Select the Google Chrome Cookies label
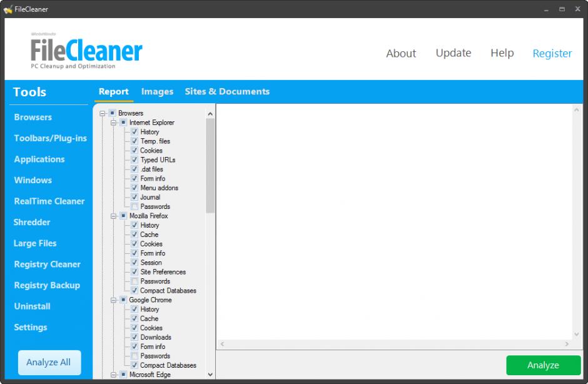 point(151,328)
